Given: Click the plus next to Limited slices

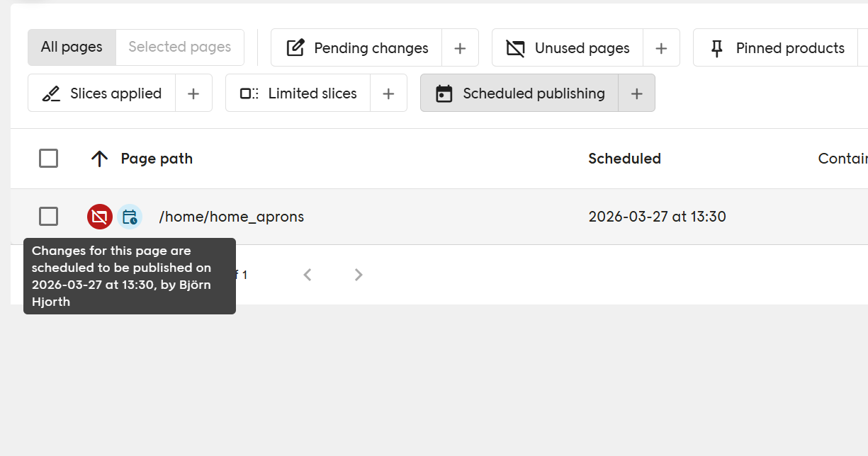Looking at the screenshot, I should (x=388, y=93).
